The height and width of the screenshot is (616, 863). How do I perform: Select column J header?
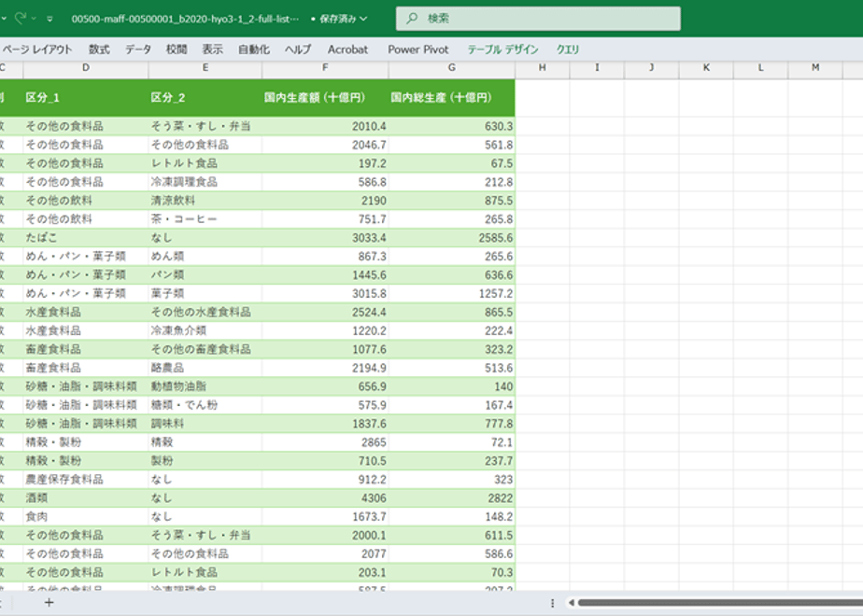click(652, 67)
